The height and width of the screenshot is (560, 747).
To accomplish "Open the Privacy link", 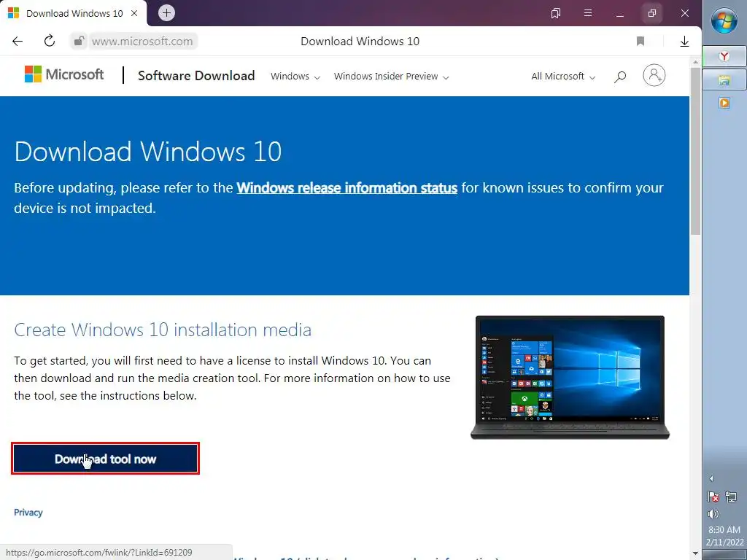I will (28, 513).
